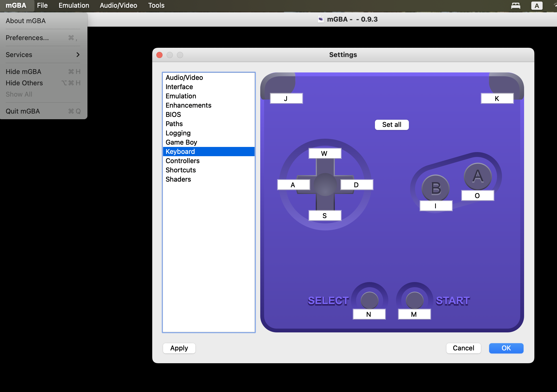The image size is (557, 392).
Task: Click the input source A icon
Action: point(537,6)
